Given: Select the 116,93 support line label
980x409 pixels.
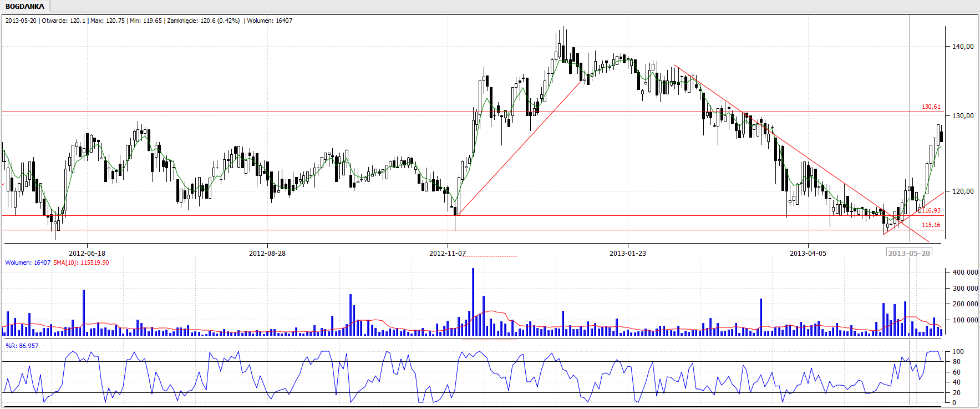Looking at the screenshot, I should (931, 210).
